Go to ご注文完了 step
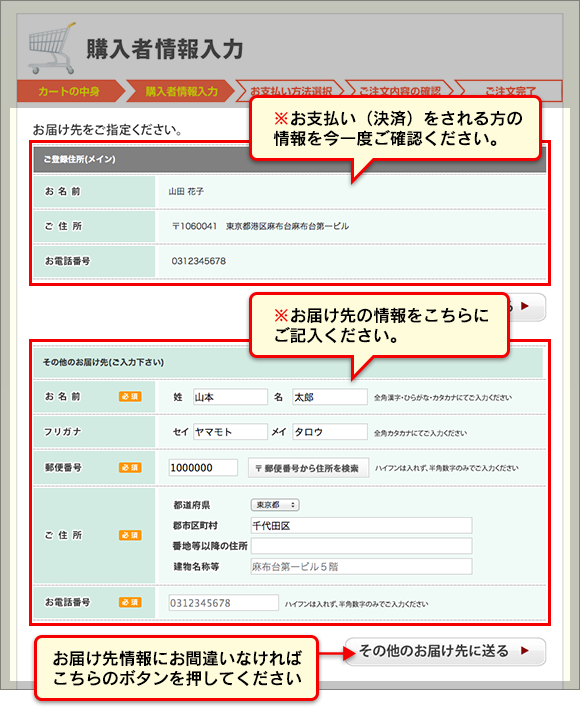580x707 pixels. pos(508,91)
